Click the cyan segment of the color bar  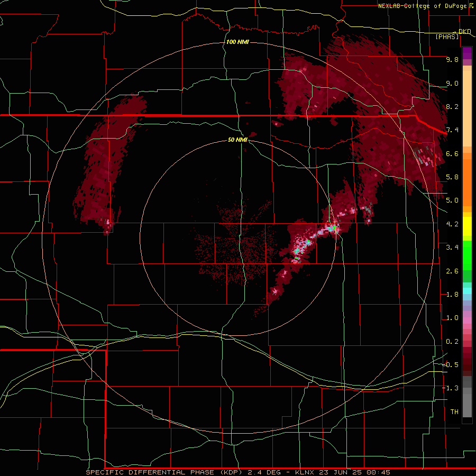tap(467, 291)
